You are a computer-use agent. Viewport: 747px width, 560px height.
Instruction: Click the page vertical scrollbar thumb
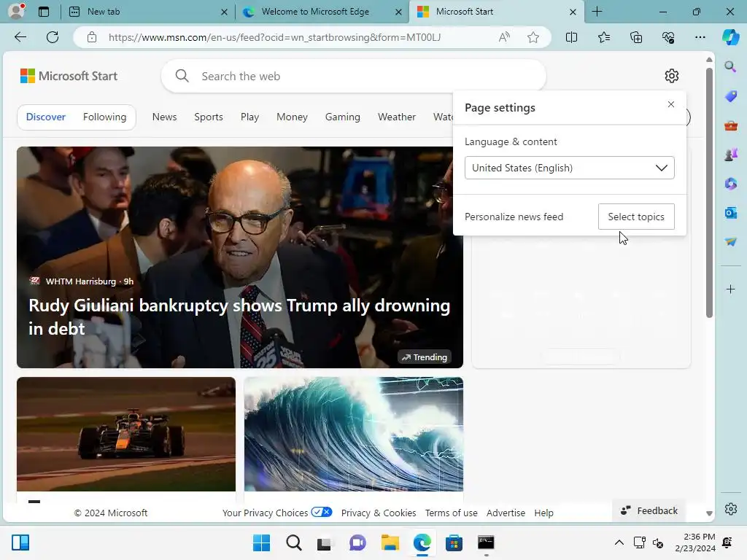coord(709,192)
